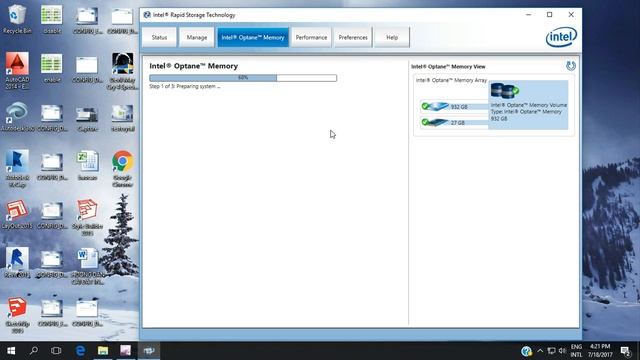Select the LayOut 2015 desktop shortcut
The width and height of the screenshot is (640, 360).
(x=17, y=214)
